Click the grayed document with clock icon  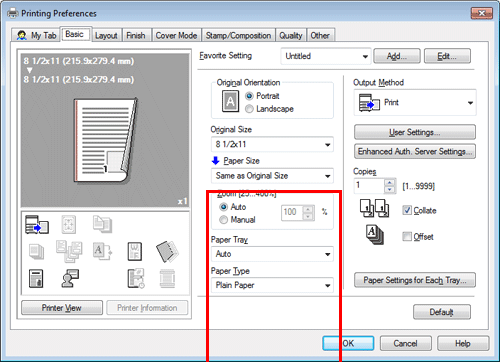(136, 278)
